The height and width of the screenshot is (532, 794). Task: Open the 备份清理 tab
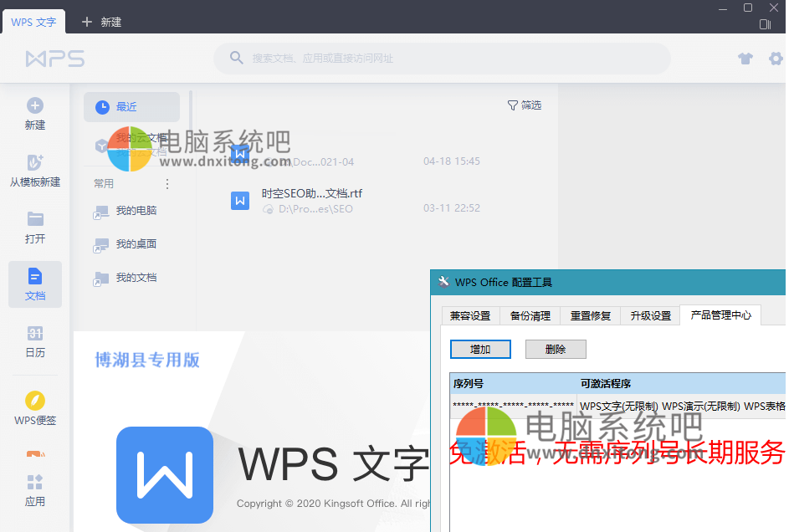530,316
